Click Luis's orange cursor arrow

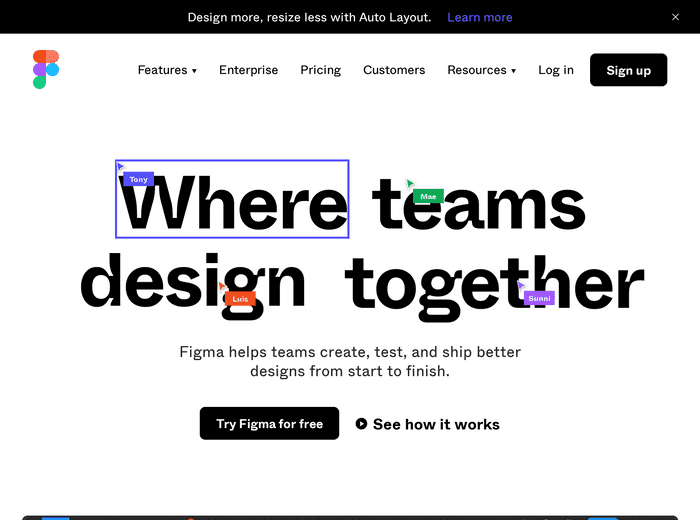pyautogui.click(x=222, y=286)
